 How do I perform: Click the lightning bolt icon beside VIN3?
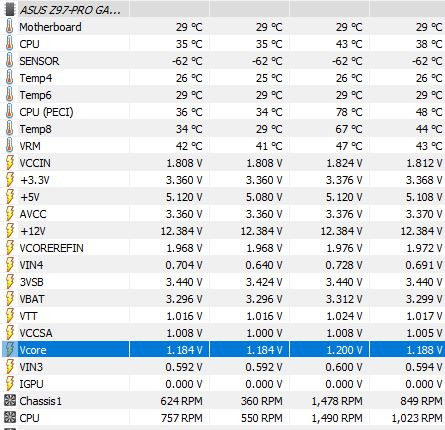10,367
